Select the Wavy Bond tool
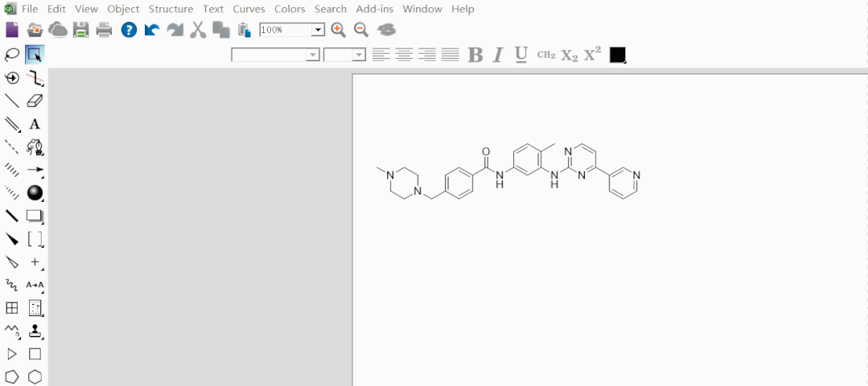 (11, 285)
